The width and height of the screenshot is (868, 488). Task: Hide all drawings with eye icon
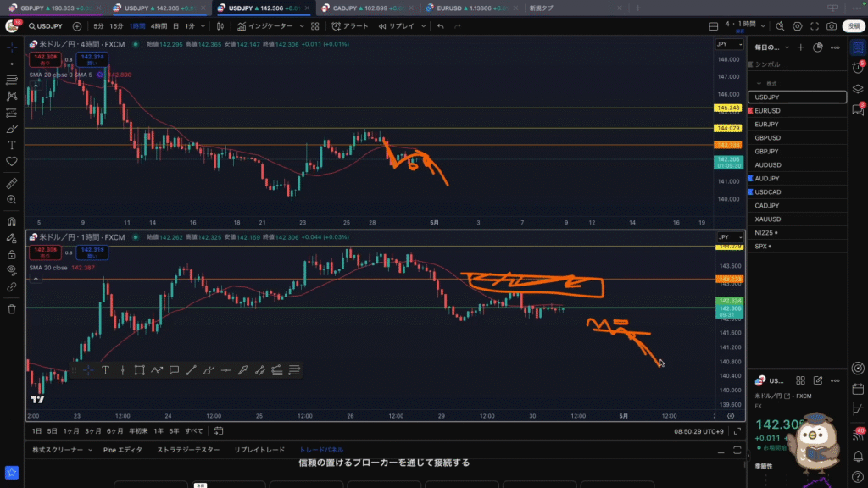12,270
